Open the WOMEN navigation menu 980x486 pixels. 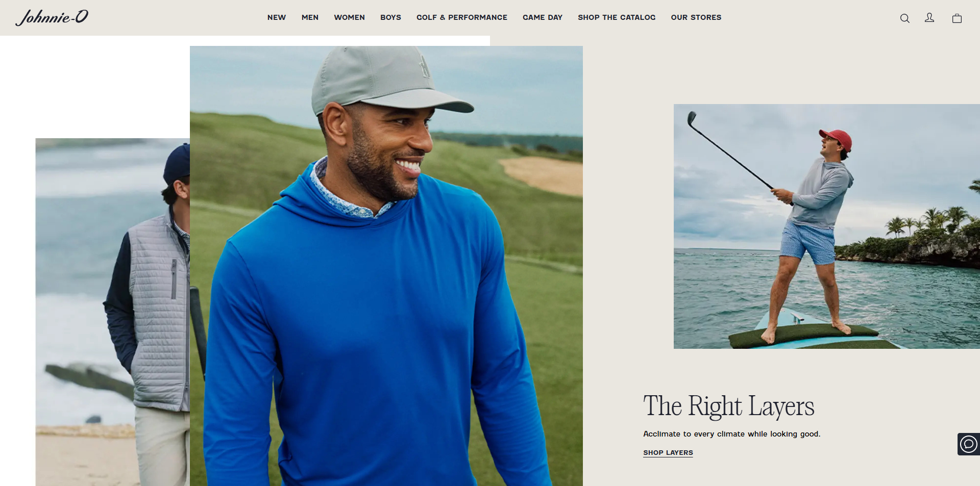[x=350, y=17]
